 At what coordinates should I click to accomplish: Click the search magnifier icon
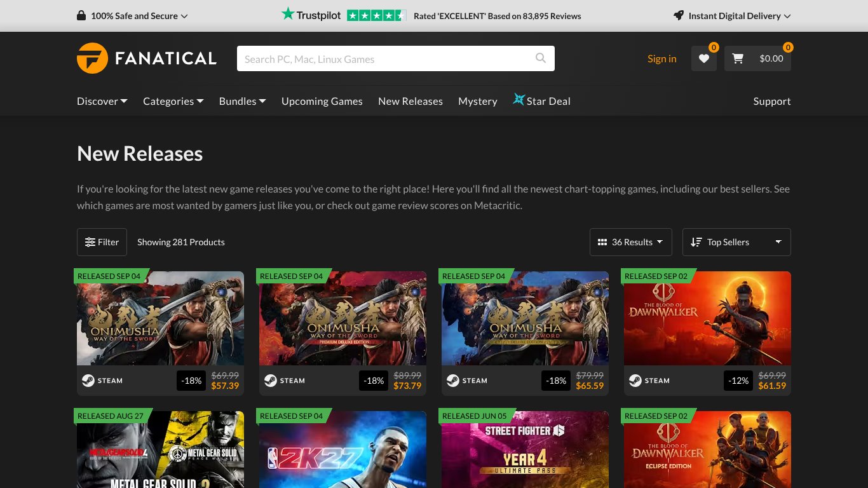tap(541, 58)
